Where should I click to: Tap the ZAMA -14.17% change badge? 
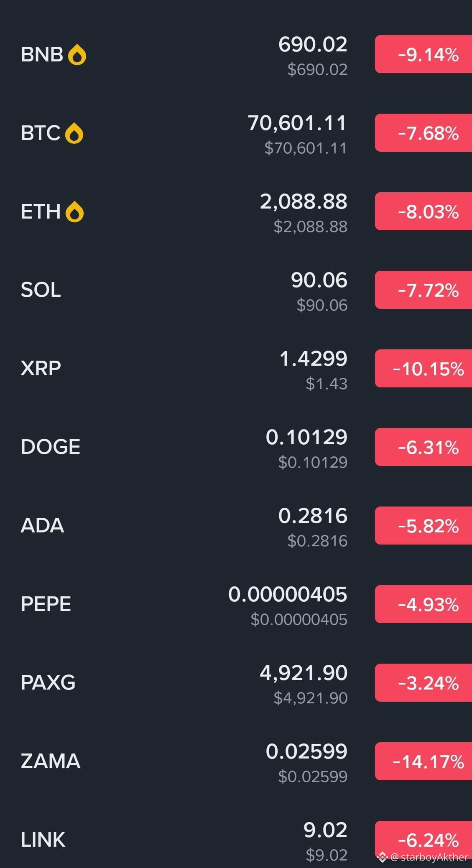[x=424, y=761]
